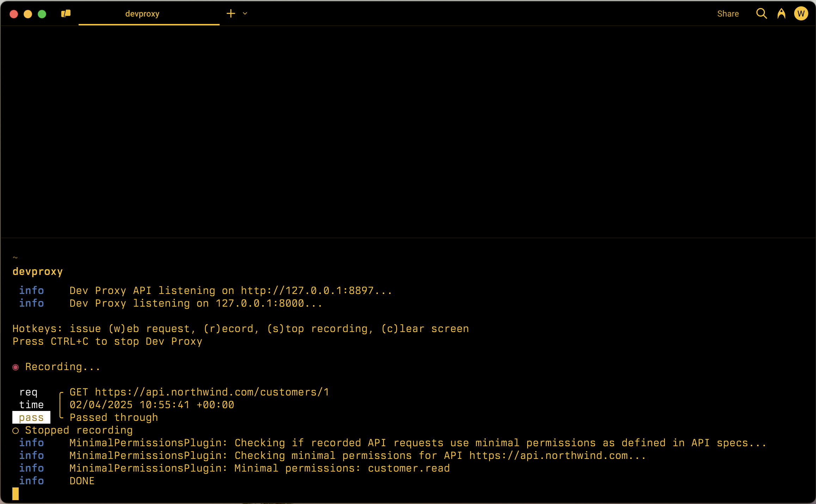The image size is (816, 504).
Task: Open the W user avatar menu
Action: [x=801, y=14]
